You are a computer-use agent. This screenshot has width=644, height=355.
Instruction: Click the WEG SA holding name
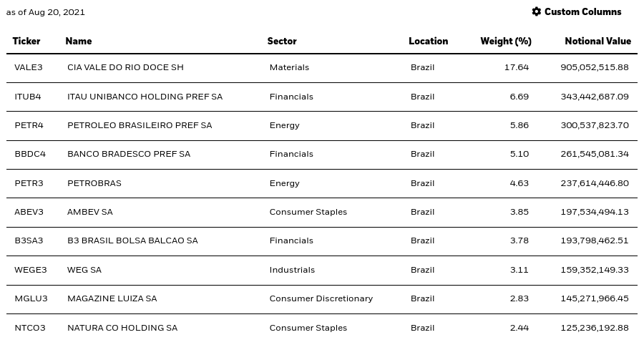(84, 270)
